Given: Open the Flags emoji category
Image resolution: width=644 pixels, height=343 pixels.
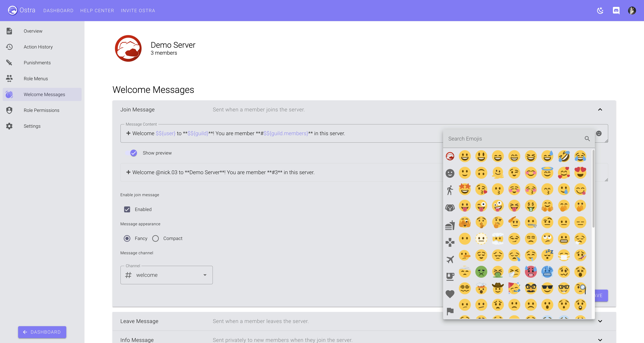Looking at the screenshot, I should coord(450,311).
